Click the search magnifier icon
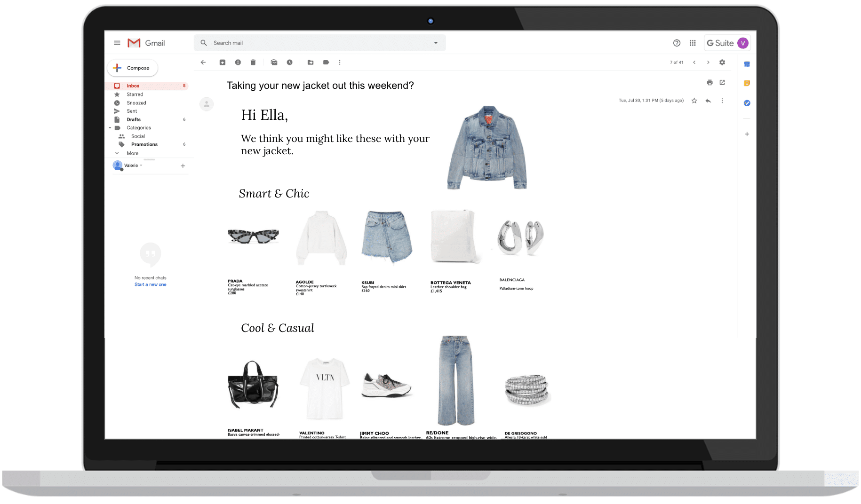The width and height of the screenshot is (861, 504). 204,43
